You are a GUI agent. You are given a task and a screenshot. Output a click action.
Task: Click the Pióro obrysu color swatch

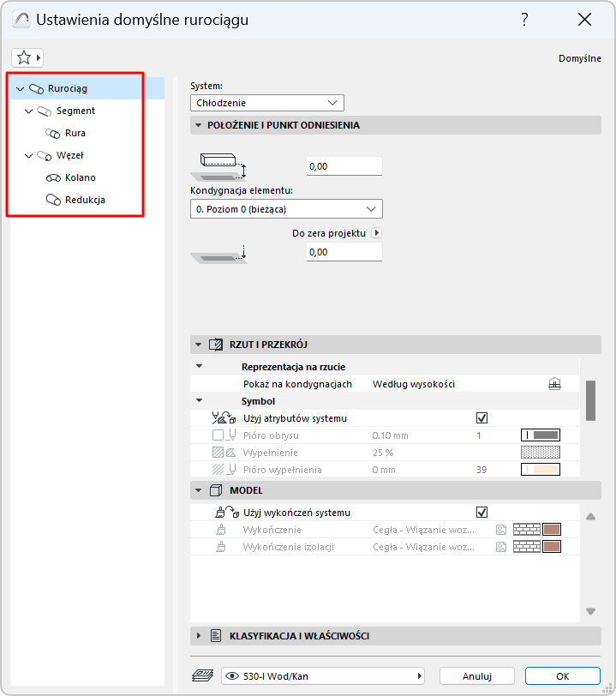[x=541, y=435]
